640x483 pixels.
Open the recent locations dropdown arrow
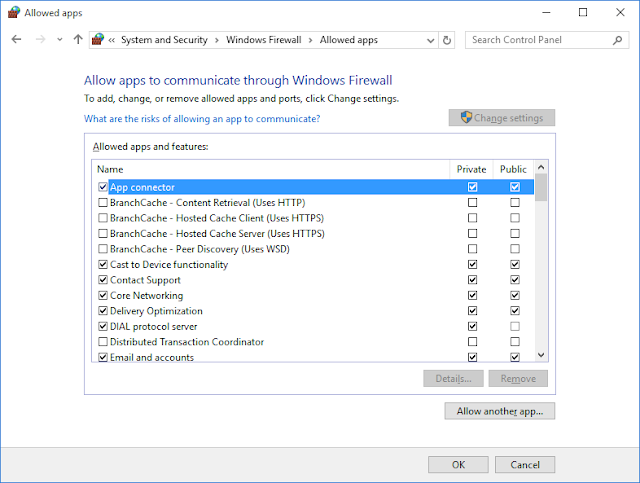(x=60, y=40)
